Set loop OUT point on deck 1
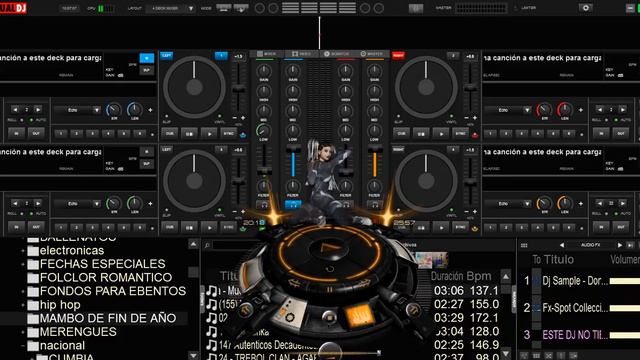The height and width of the screenshot is (360, 640). (x=36, y=133)
